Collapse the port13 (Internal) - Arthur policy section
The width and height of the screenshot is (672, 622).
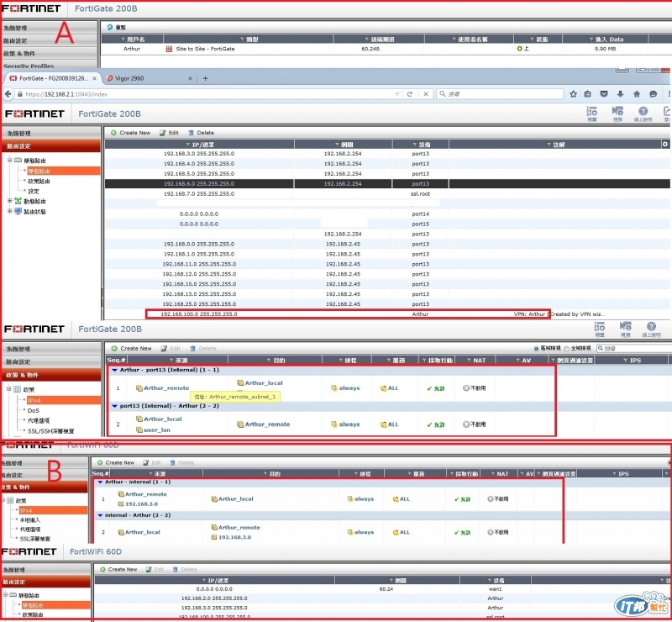[x=114, y=406]
